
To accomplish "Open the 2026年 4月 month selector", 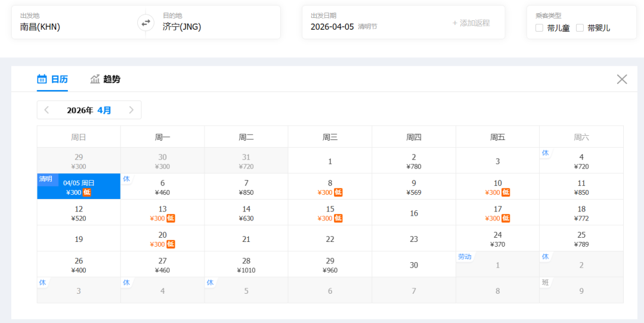I will [89, 110].
